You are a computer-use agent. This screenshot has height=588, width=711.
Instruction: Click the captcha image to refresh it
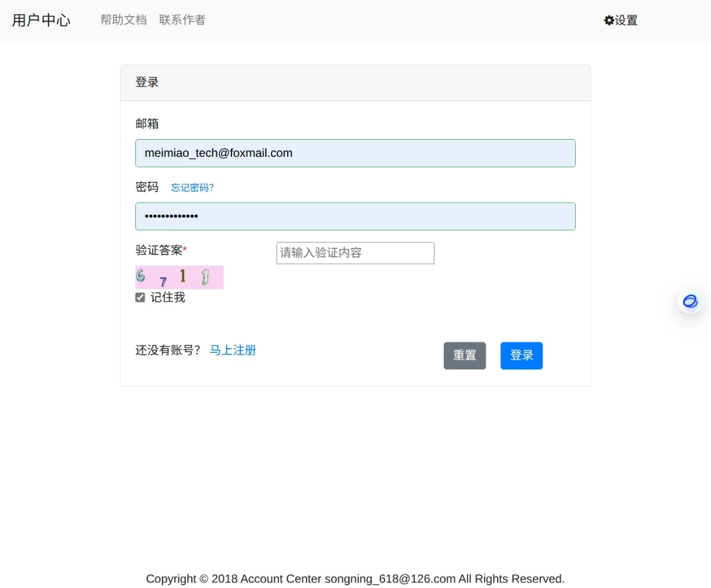179,277
